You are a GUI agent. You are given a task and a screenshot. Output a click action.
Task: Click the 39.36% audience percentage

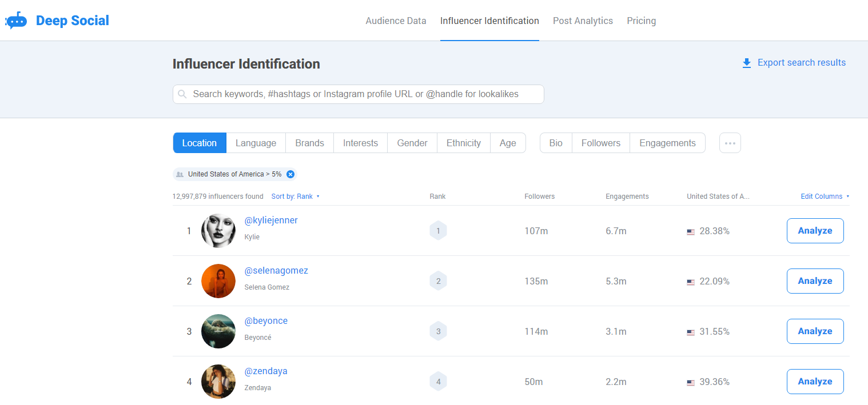click(715, 382)
